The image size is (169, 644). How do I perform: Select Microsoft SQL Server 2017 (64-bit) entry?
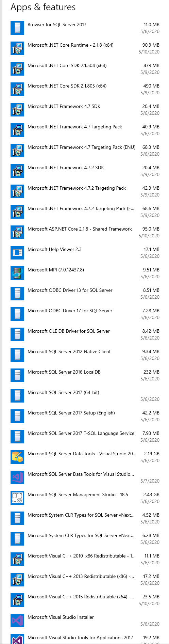click(x=85, y=396)
